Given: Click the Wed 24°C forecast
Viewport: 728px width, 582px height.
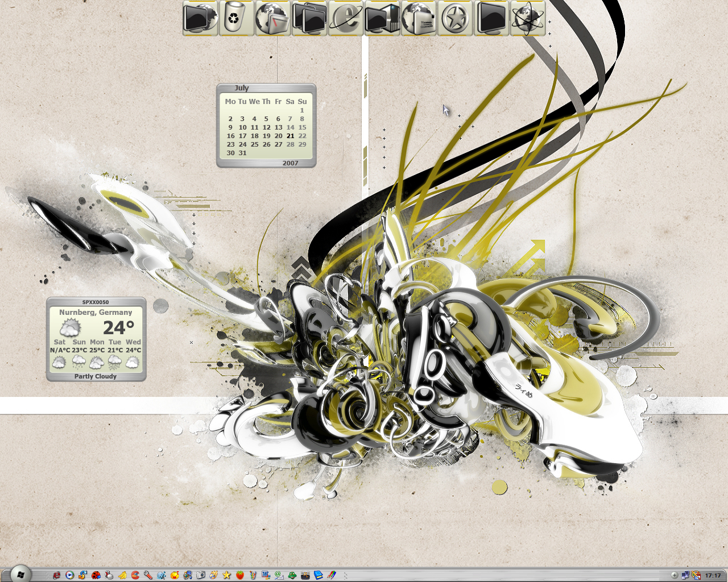Looking at the screenshot, I should 133,355.
